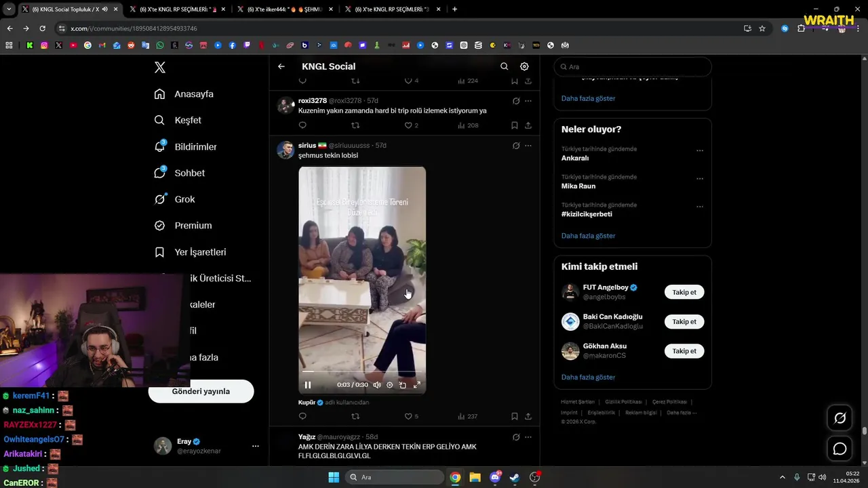868x488 pixels.
Task: Bookmark roxi3278's post
Action: tap(514, 125)
